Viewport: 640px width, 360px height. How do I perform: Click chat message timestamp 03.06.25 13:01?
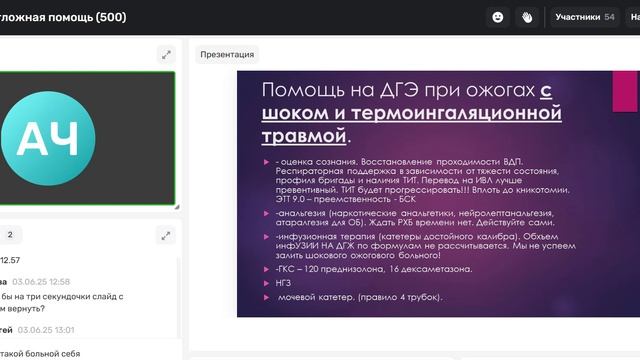tap(46, 330)
